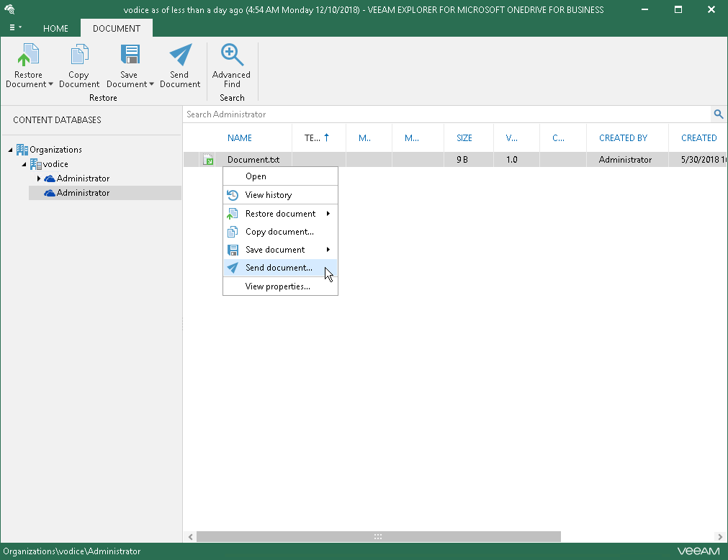Sort by the CREATED column header
This screenshot has width=728, height=560.
[x=698, y=137]
